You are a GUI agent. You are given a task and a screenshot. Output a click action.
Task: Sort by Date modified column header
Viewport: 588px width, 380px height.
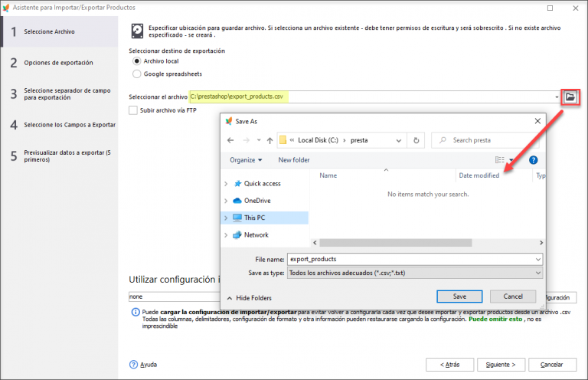point(479,175)
